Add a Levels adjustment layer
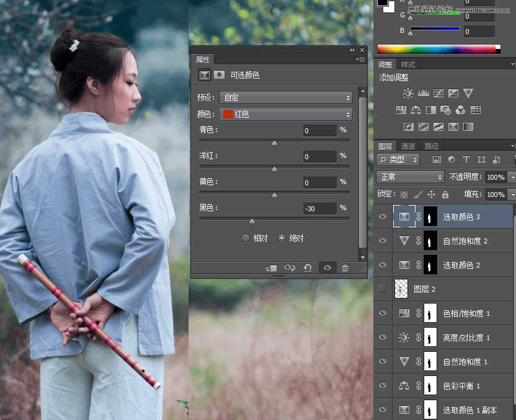Viewport: 516px width, 420px height. (424, 93)
